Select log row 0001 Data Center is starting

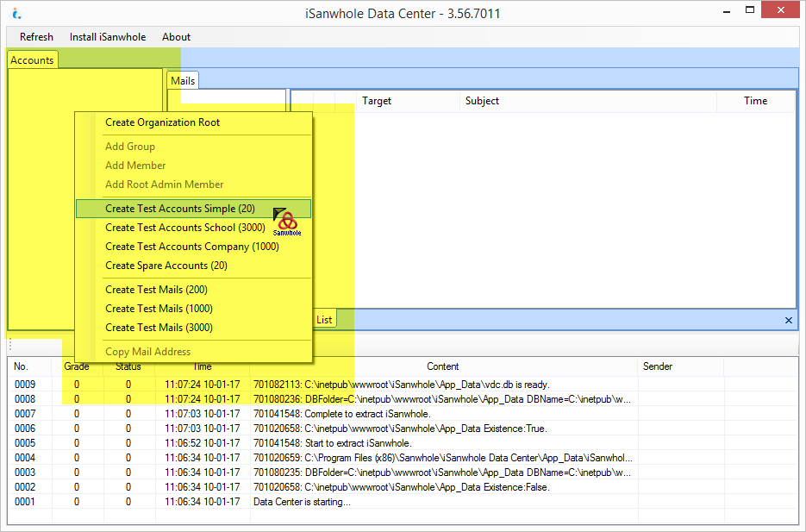[x=403, y=502]
